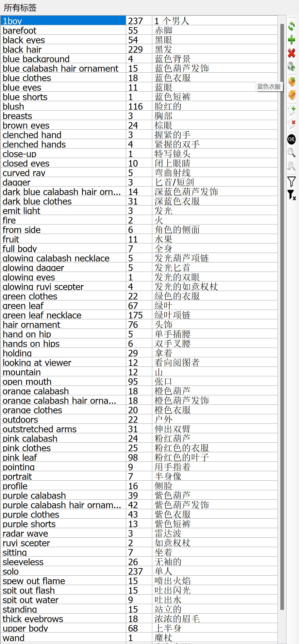Click the magnifier search icon
Viewport: 299px width, 644px height.
pos(291,152)
